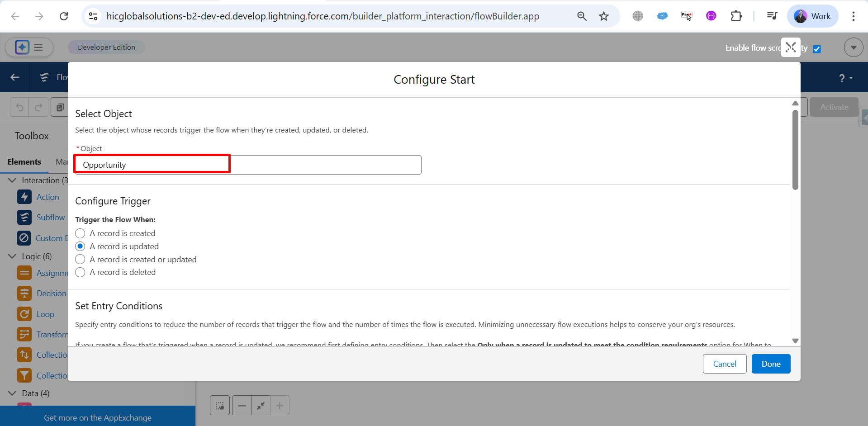Cancel the Configure Start dialog
The image size is (868, 426).
pyautogui.click(x=725, y=364)
